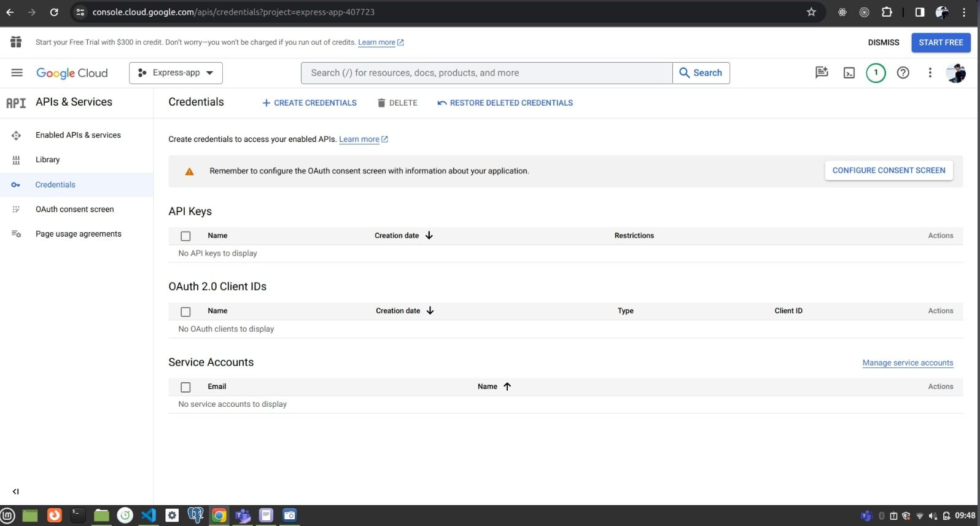The height and width of the screenshot is (526, 980).
Task: Open the notifications badge showing 1
Action: pos(876,73)
